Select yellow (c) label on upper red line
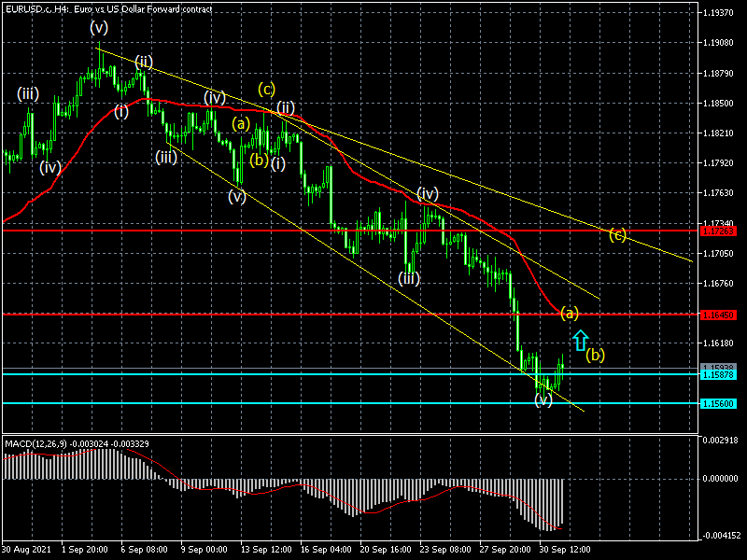 tap(617, 233)
